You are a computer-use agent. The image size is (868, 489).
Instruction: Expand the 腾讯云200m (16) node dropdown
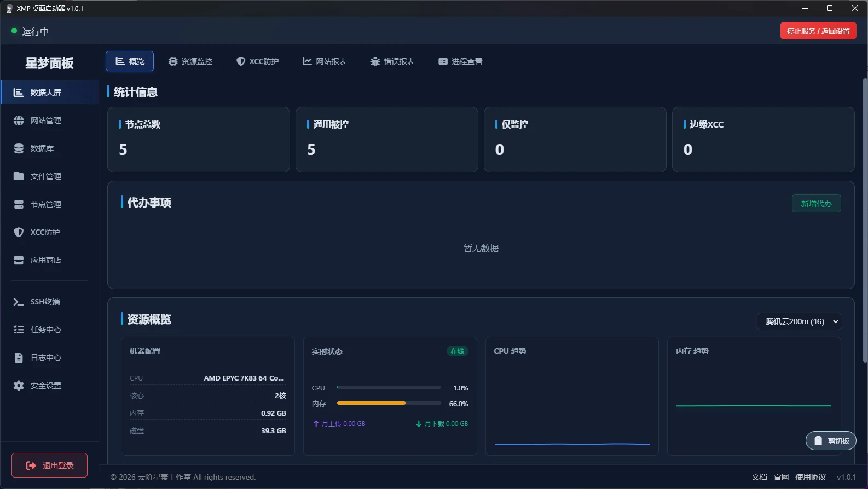click(798, 321)
